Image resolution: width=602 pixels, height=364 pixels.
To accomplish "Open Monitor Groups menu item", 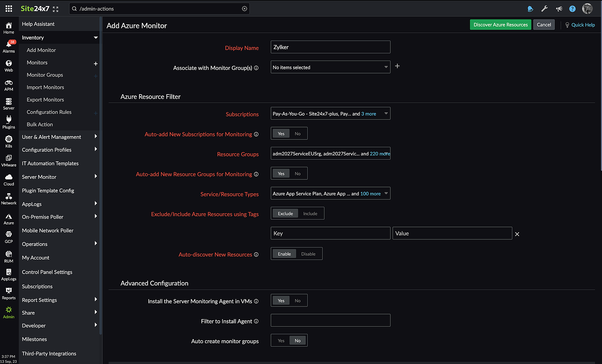I will pyautogui.click(x=45, y=75).
